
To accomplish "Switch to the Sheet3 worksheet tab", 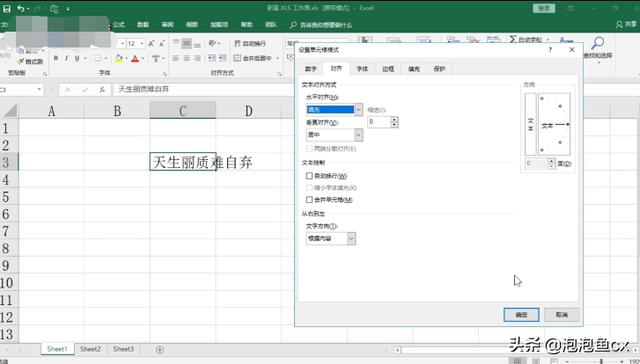I will [123, 349].
